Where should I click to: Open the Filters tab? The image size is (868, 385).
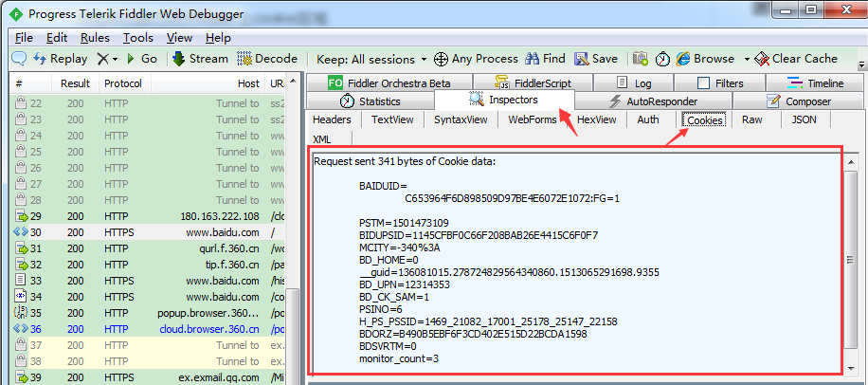[720, 83]
